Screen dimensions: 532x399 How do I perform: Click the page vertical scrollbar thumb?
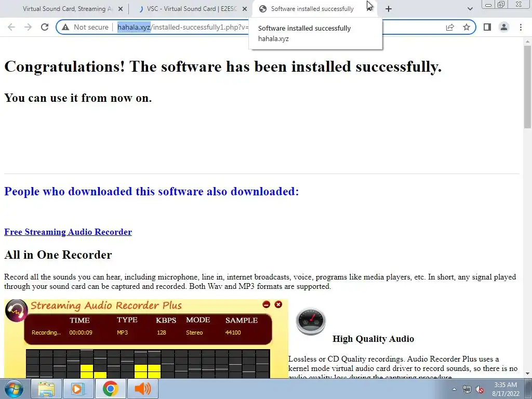tap(527, 87)
